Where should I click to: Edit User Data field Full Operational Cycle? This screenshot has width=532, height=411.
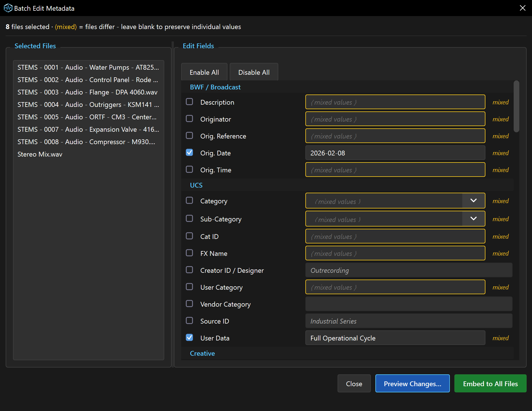click(x=395, y=338)
